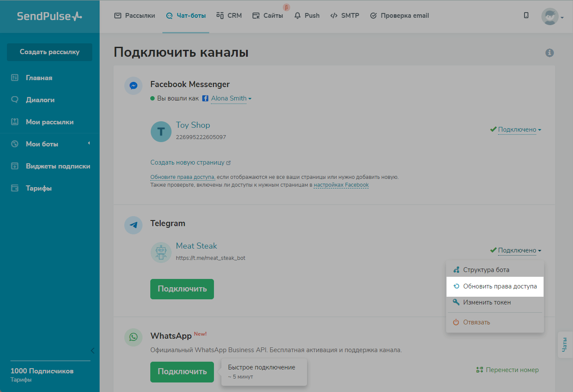Click the Главная sidebar icon

point(15,78)
